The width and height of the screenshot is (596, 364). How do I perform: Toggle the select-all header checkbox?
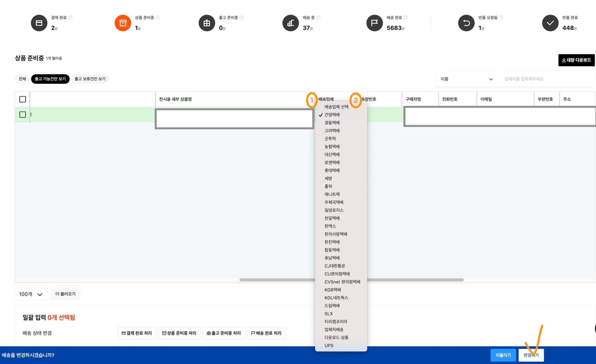pos(23,99)
